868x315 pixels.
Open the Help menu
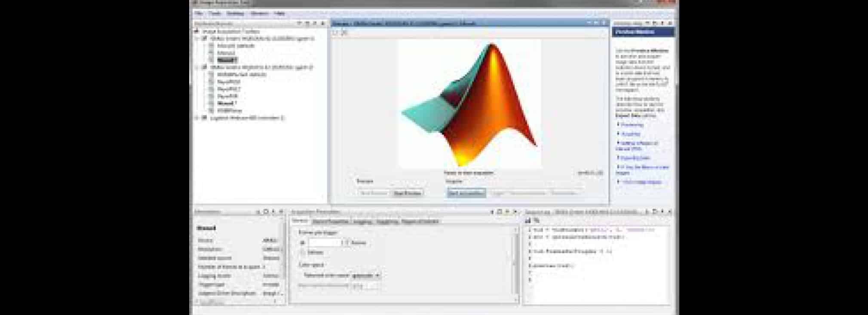pyautogui.click(x=279, y=14)
